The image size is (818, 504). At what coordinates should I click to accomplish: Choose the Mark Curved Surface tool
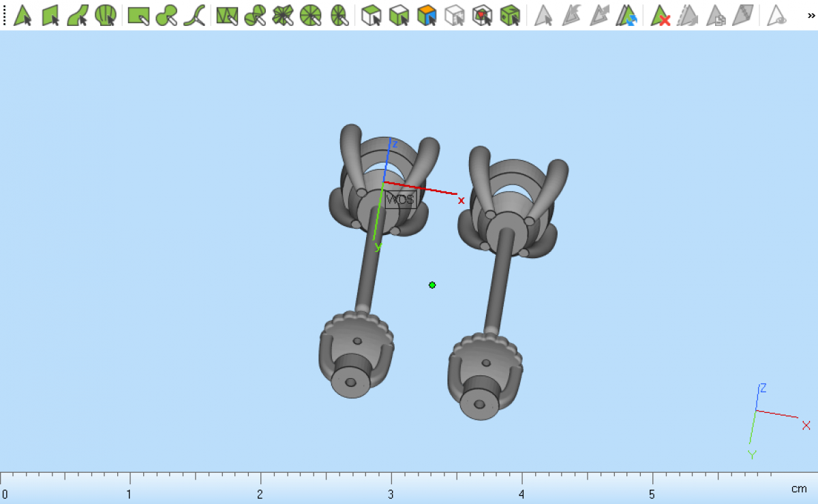(77, 15)
